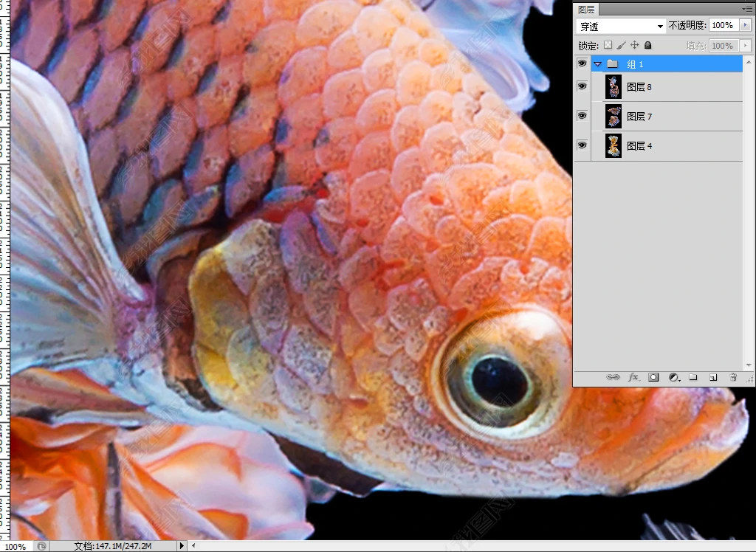Hide 组 1 group visibility
The width and height of the screenshot is (756, 552).
coord(582,64)
